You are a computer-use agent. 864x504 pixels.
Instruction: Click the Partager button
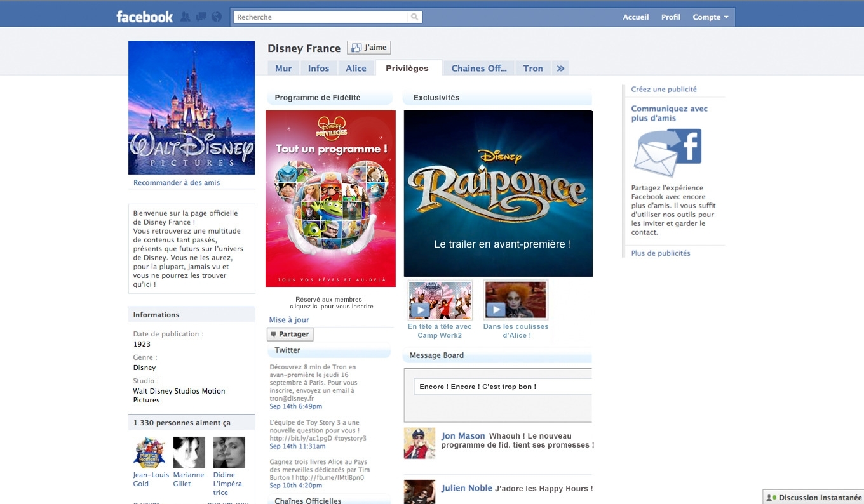tap(290, 335)
